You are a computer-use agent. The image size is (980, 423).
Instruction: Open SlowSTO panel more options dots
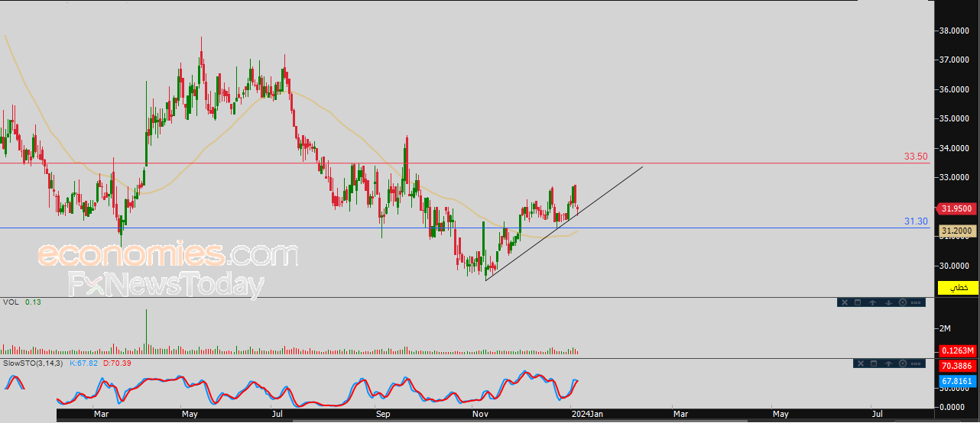pos(916,363)
